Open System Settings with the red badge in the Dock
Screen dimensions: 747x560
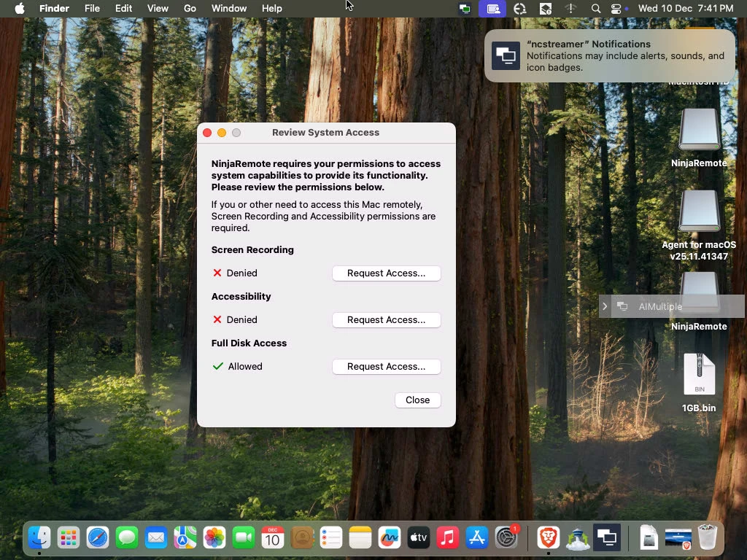506,537
